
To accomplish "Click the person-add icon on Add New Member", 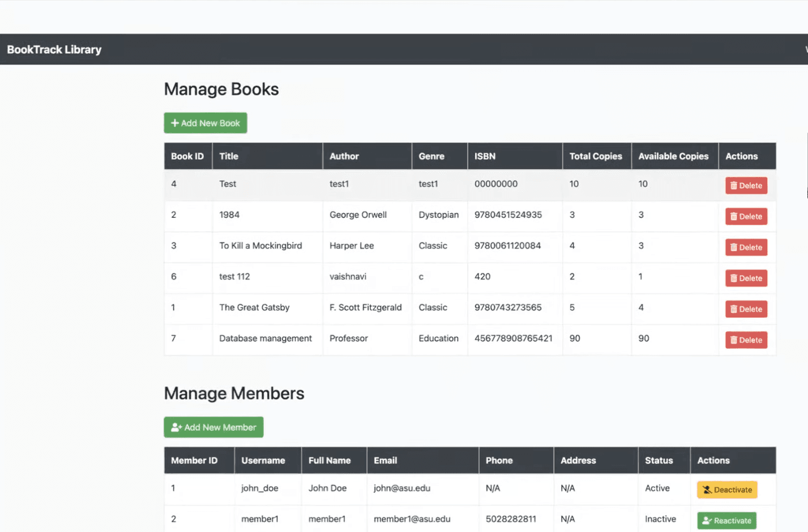I will coord(176,427).
